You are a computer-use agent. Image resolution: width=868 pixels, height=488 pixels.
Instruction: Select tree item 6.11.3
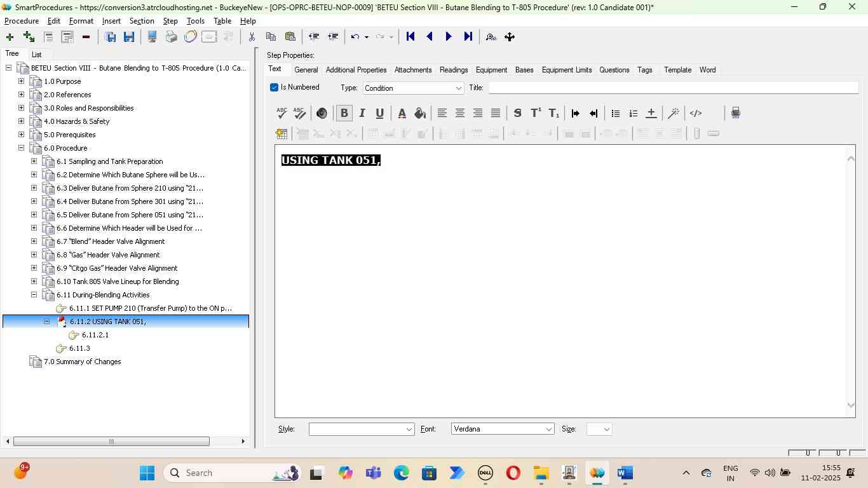click(x=79, y=348)
